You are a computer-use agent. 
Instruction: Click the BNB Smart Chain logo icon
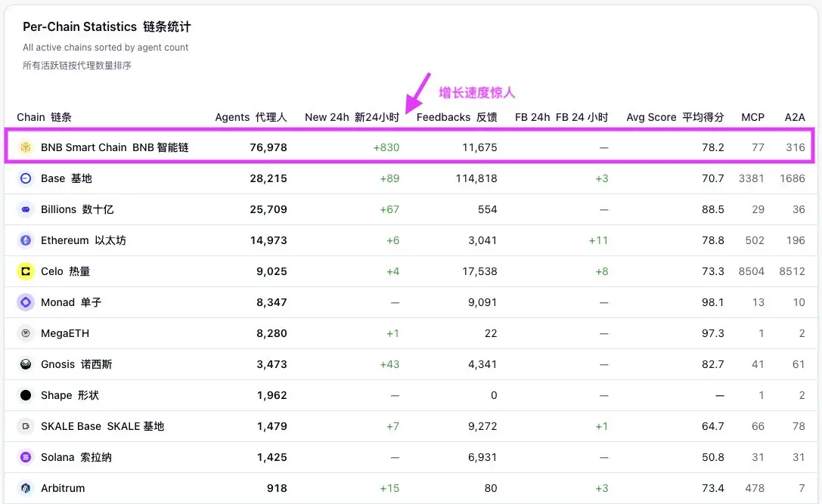coord(25,148)
